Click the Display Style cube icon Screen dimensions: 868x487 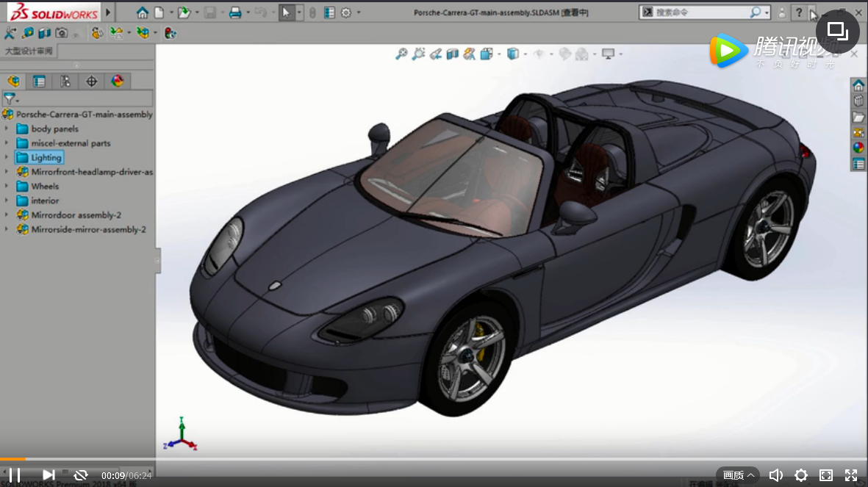click(513, 54)
